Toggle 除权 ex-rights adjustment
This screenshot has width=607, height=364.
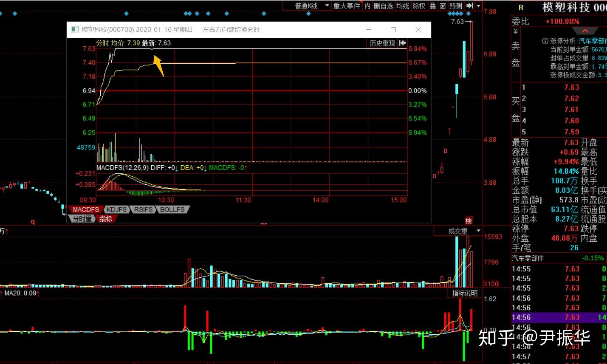coord(419,6)
